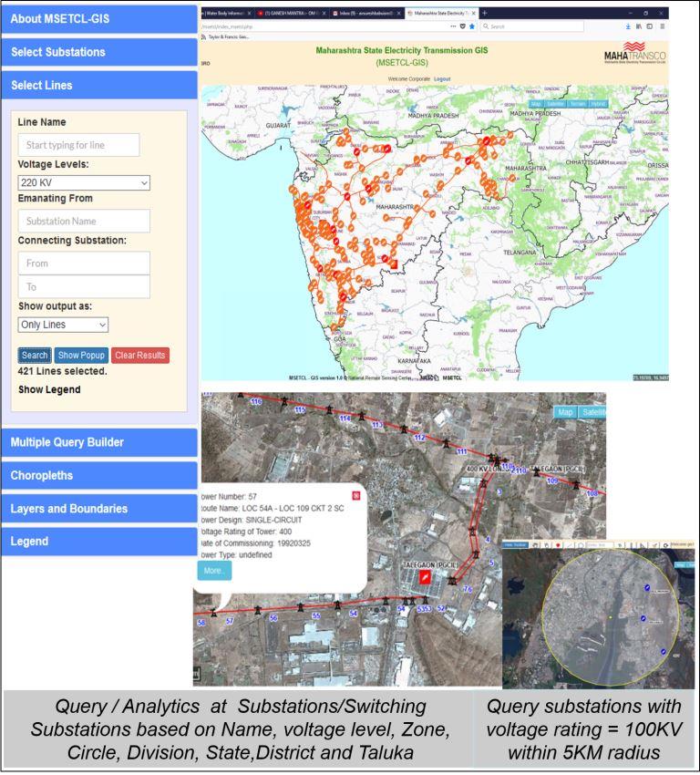This screenshot has width=700, height=775.
Task: Click the Emanating From Substation Name field
Action: click(84, 221)
